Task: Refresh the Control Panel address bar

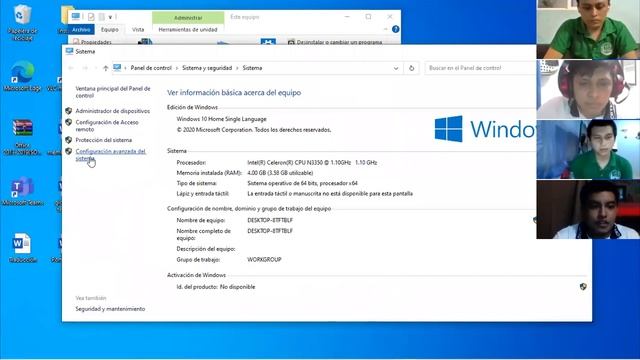Action: click(x=411, y=68)
